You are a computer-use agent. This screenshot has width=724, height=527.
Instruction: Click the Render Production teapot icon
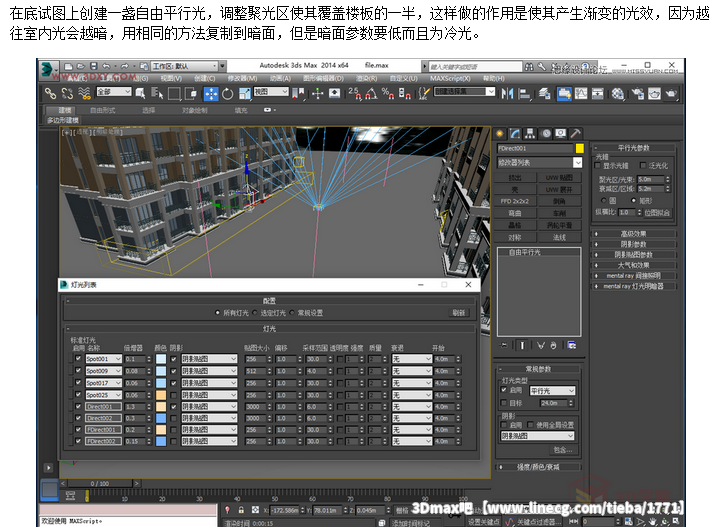tap(671, 94)
